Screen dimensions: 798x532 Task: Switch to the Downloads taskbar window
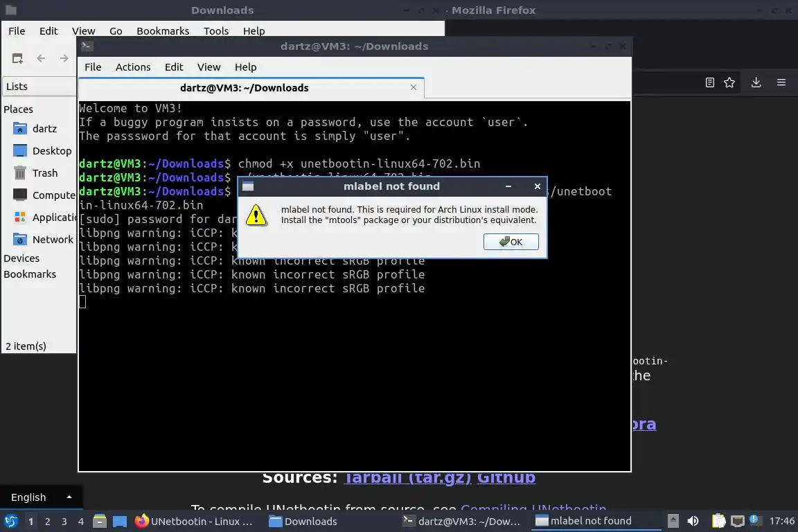pyautogui.click(x=303, y=522)
